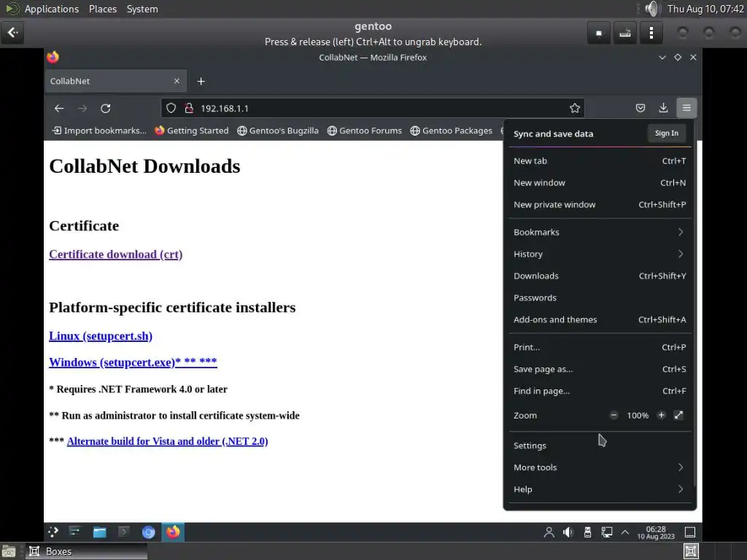Image resolution: width=747 pixels, height=560 pixels.
Task: Click guest tray volume speaker icon
Action: coord(568,532)
